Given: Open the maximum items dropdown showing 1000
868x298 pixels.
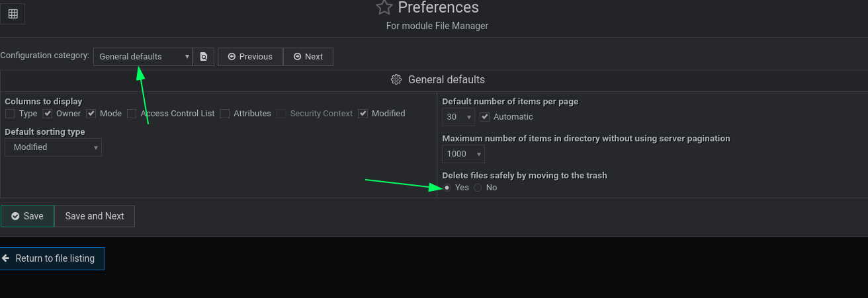Looking at the screenshot, I should point(463,154).
